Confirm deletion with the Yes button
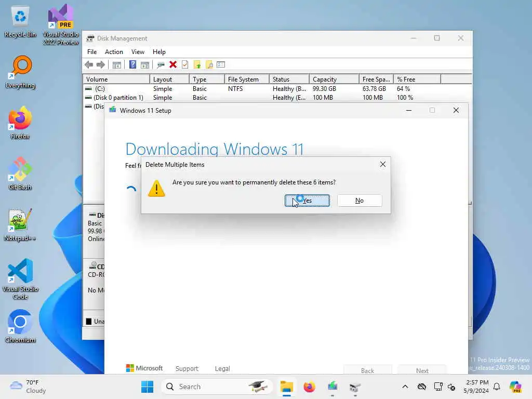 307,201
